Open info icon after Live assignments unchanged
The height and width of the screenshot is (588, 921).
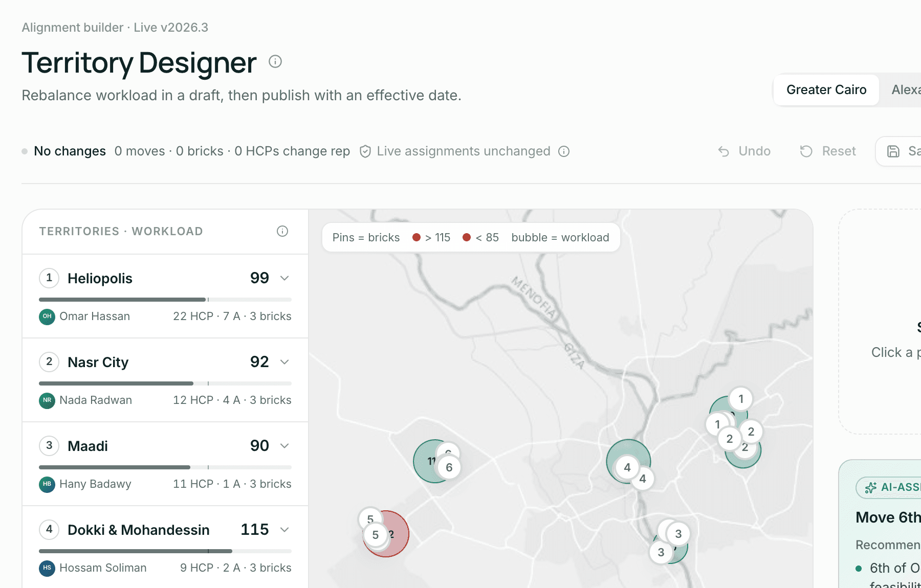tap(564, 151)
